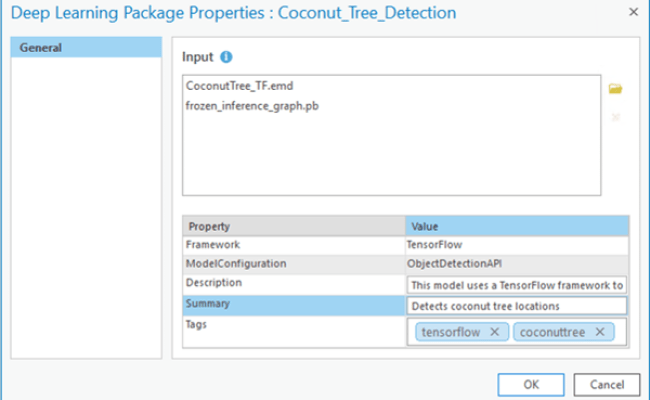Select the Tags property label
The width and height of the screenshot is (650, 400).
[196, 324]
